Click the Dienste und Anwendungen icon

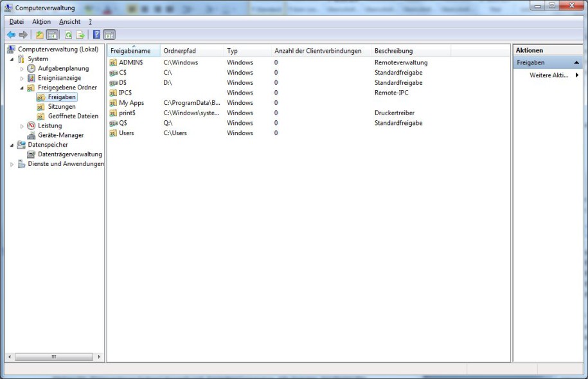[x=21, y=164]
